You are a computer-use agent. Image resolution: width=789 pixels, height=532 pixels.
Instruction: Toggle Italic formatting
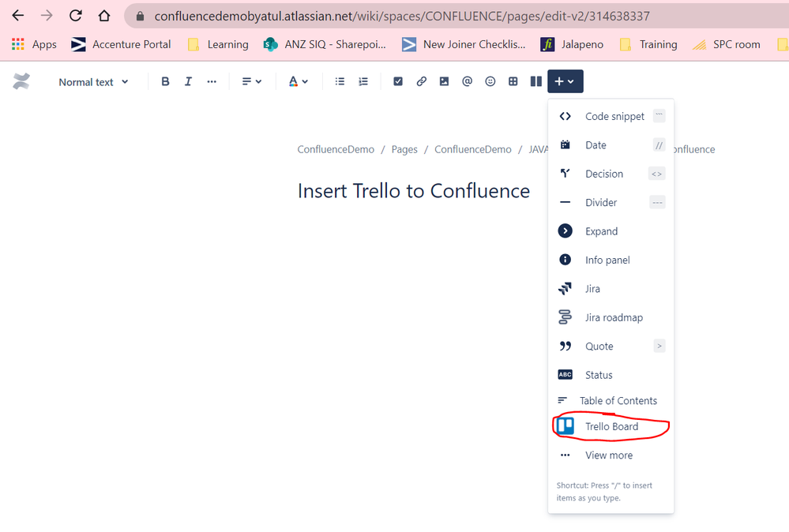click(188, 81)
